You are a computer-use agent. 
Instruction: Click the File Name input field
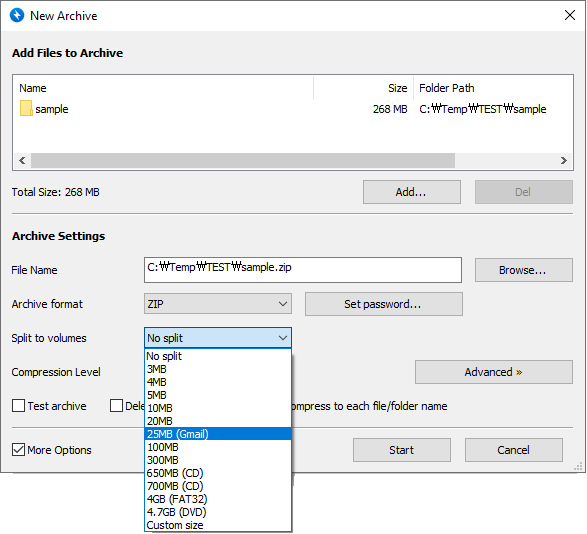coord(302,270)
